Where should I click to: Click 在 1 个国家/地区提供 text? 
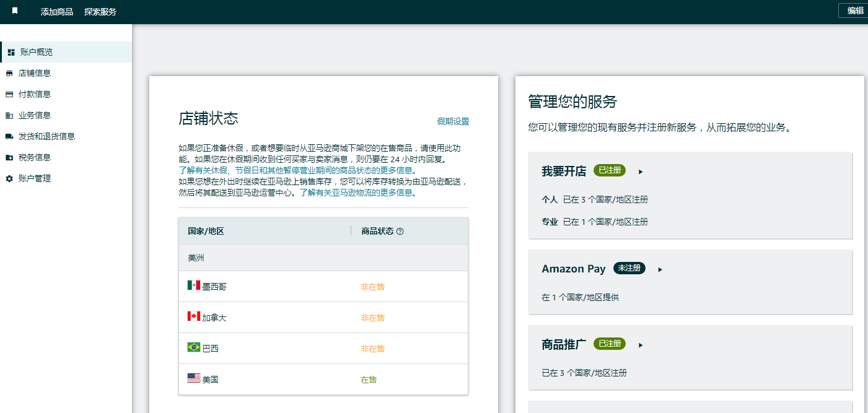[x=580, y=297]
